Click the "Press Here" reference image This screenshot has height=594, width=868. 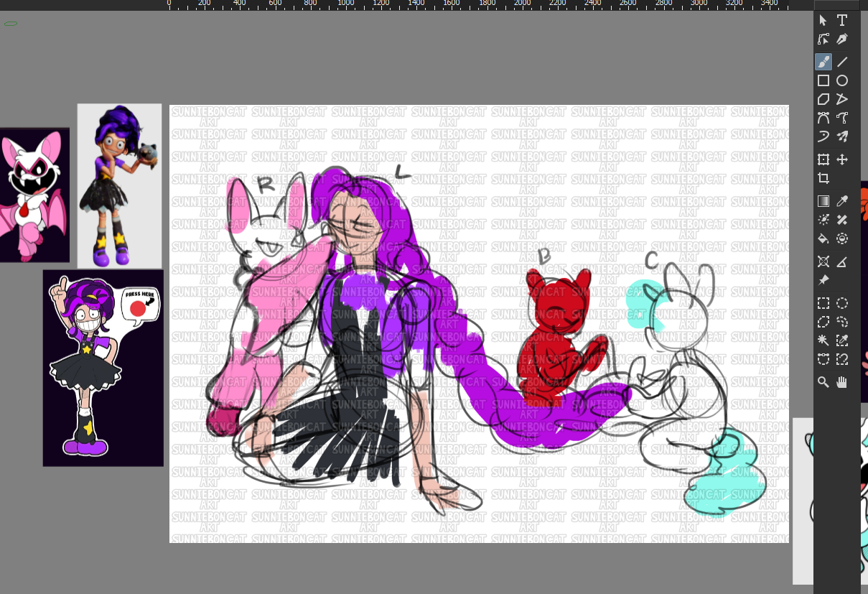103,368
